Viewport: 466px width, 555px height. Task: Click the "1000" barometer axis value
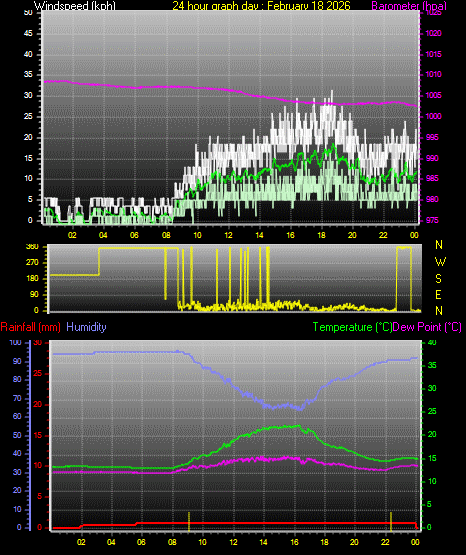pos(433,116)
